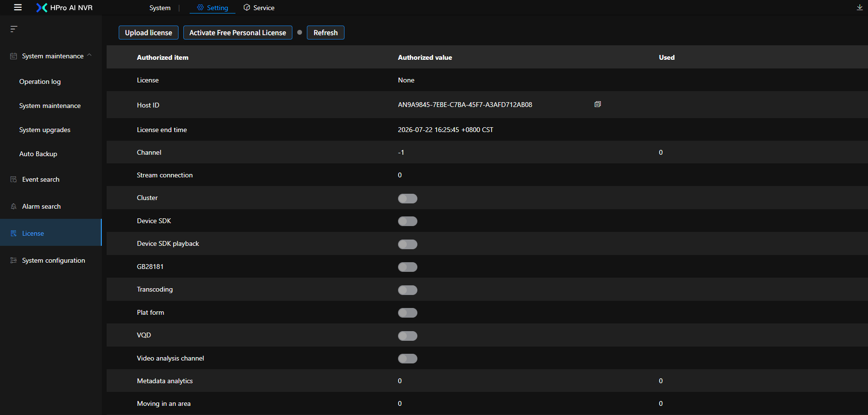Screen dimensions: 868x415
Task: Open Alarm search page
Action: (41, 206)
